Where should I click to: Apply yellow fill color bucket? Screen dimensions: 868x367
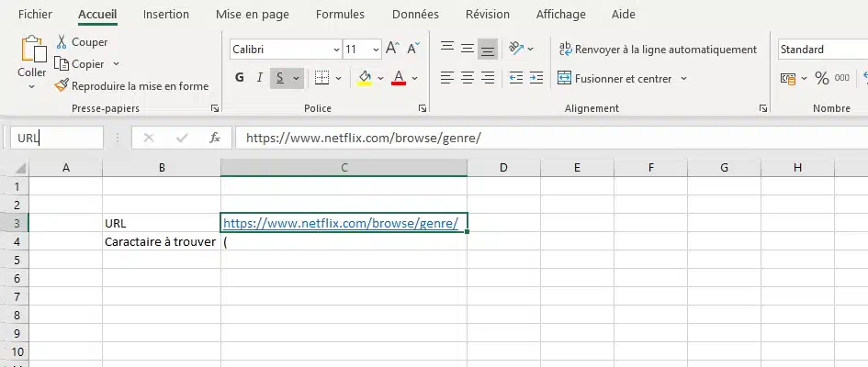365,78
